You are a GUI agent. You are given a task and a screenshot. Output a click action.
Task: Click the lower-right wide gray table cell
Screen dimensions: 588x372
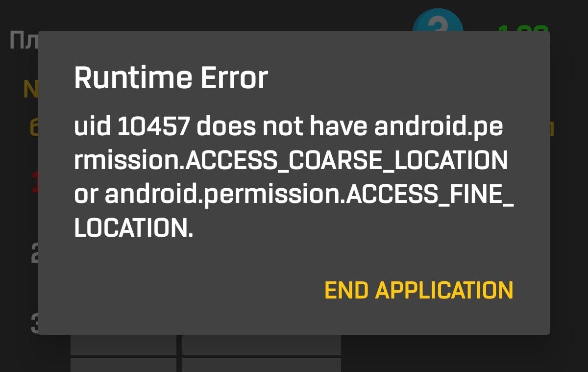click(x=262, y=365)
